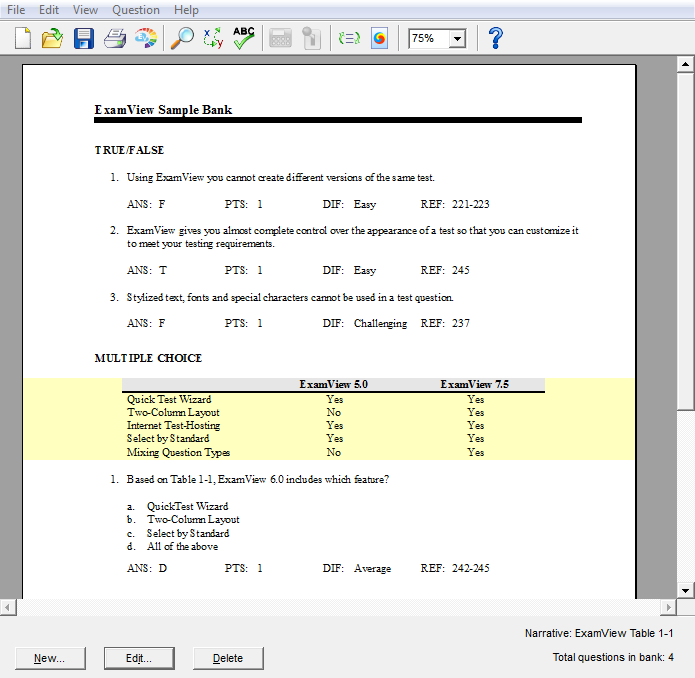
Task: Click the MULTIPLE CHOICE section heading
Action: click(148, 358)
